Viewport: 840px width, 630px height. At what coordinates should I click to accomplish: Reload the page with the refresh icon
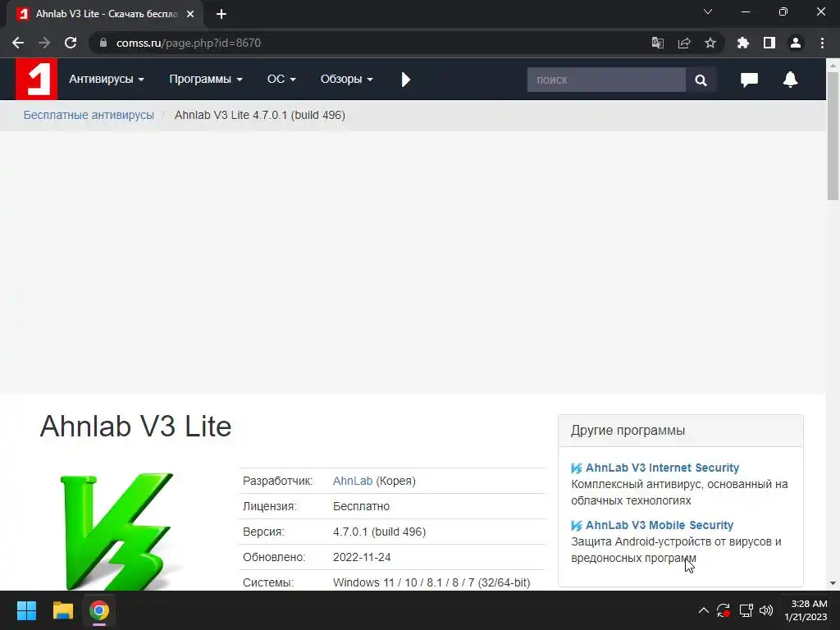(x=71, y=43)
